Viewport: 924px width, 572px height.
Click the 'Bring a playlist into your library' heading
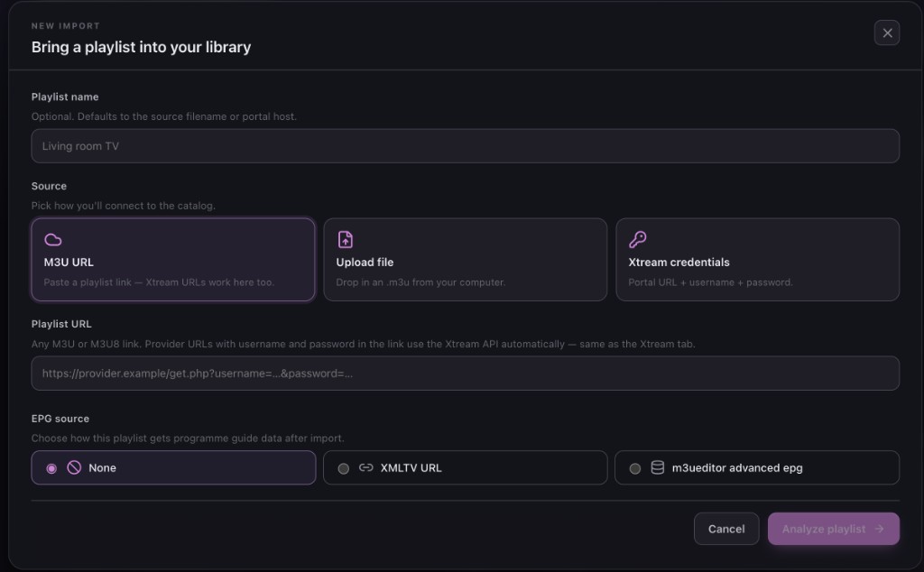141,47
